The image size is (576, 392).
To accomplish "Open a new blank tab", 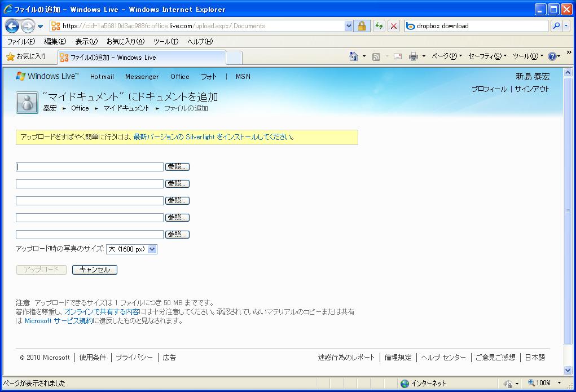I will coord(234,58).
